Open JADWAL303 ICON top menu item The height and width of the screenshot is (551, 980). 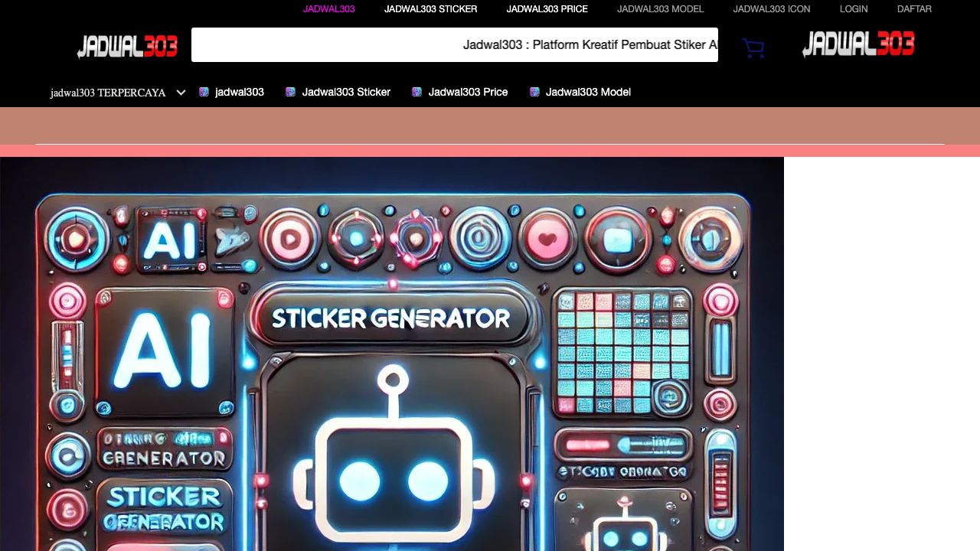[771, 9]
